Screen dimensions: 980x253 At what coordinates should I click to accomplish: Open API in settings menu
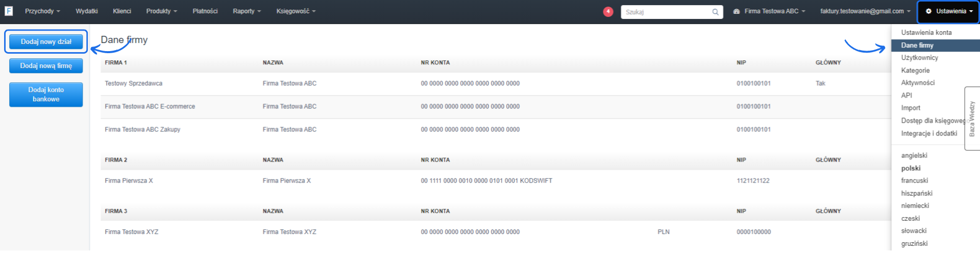click(x=906, y=96)
